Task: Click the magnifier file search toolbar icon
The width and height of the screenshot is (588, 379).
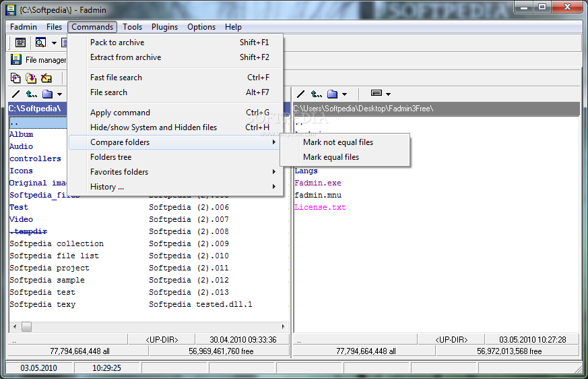Action: click(x=40, y=42)
